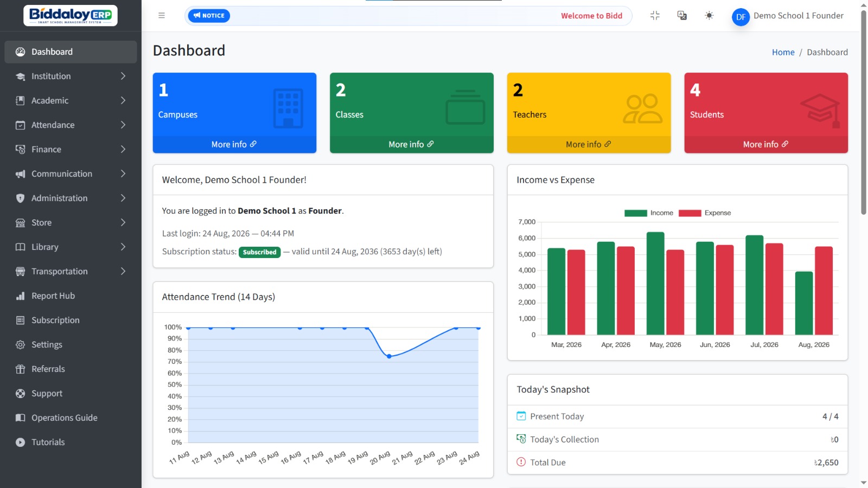Open More info on Classes card
Viewport: 868px width, 488px height.
coord(411,144)
